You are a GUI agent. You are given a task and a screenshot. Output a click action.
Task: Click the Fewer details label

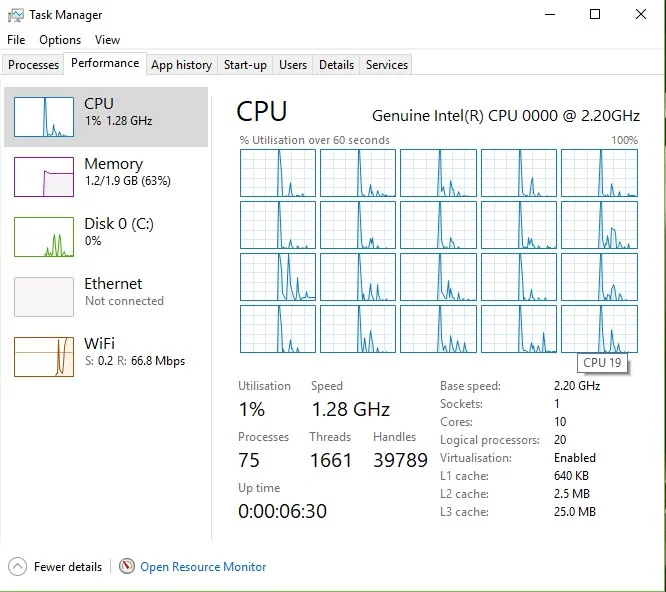coord(68,567)
